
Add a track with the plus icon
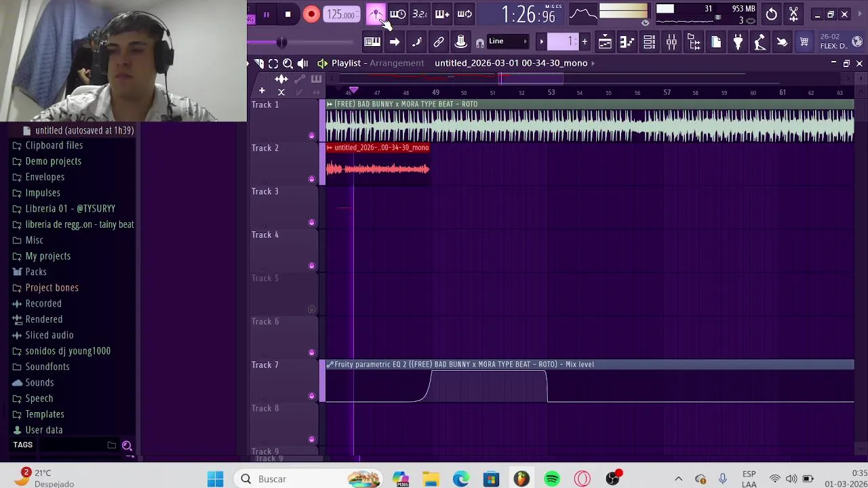(x=262, y=91)
